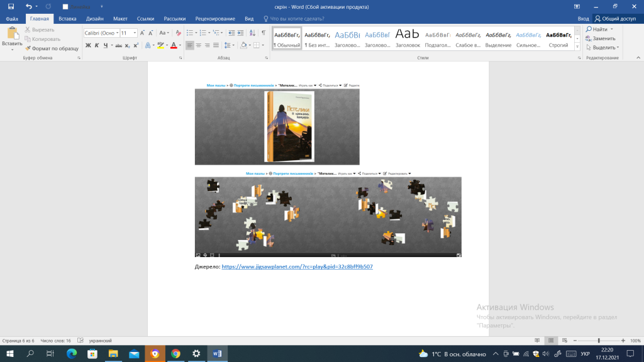Image resolution: width=644 pixels, height=362 pixels.
Task: Click the Save icon in the quick access toolbar
Action: pyautogui.click(x=11, y=6)
